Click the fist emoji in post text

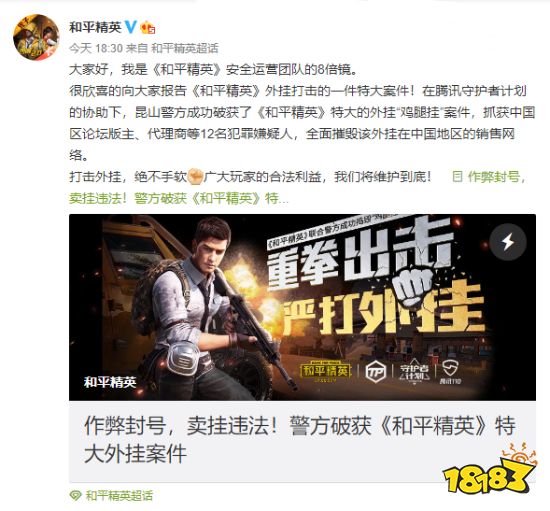click(x=195, y=177)
